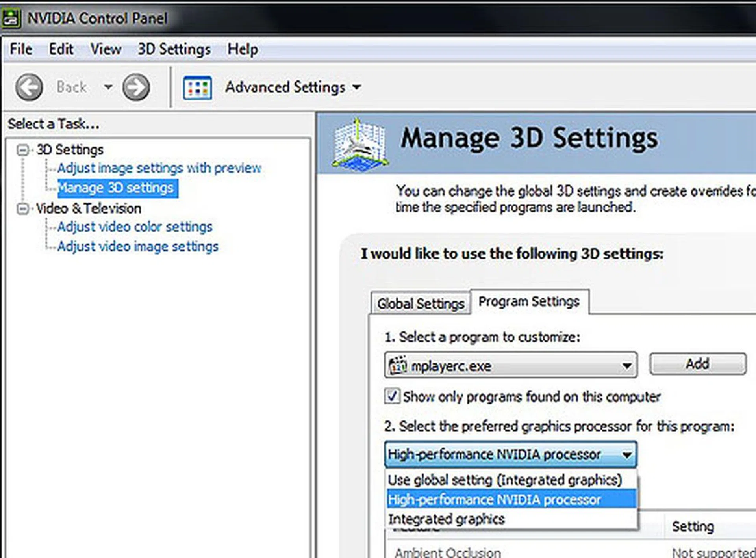
Task: Choose 'Use global setting (Integrated graphics)'
Action: pyautogui.click(x=505, y=480)
